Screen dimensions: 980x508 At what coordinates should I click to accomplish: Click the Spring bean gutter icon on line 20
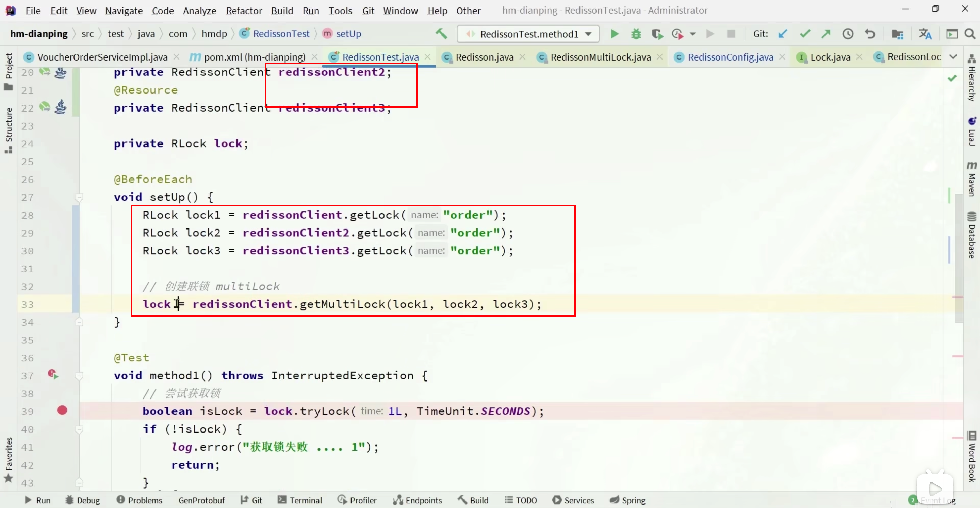45,72
